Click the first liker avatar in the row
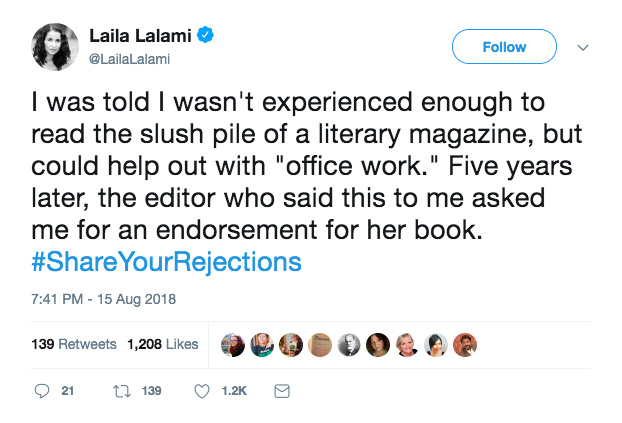This screenshot has width=622, height=423. click(x=232, y=344)
